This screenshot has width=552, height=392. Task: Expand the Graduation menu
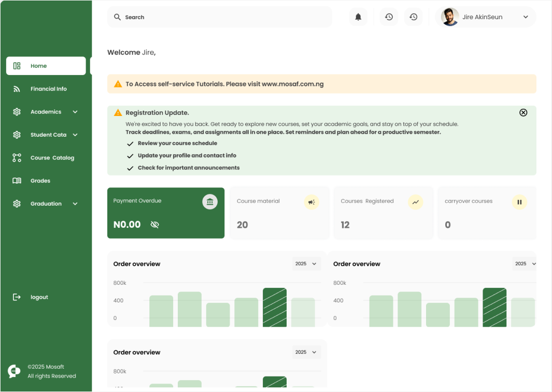coord(74,204)
